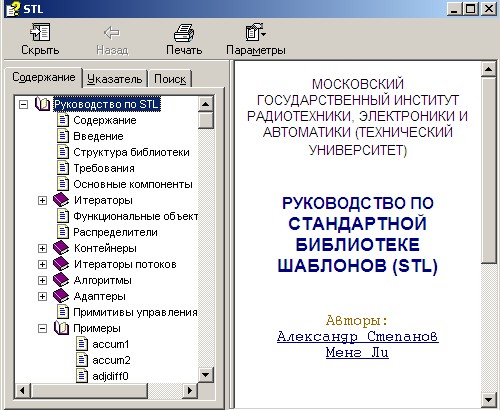Click the tree's horizontal scrollbar right arrow

click(190, 390)
